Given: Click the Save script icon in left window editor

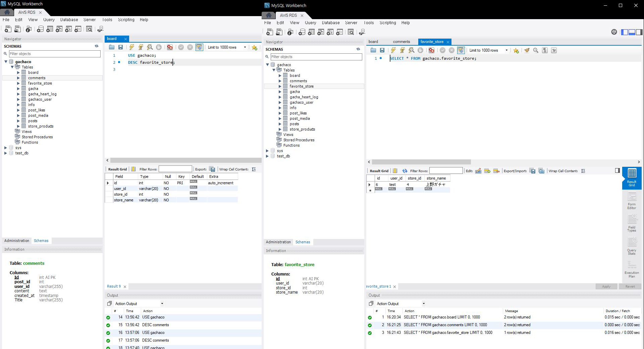Looking at the screenshot, I should (x=120, y=47).
